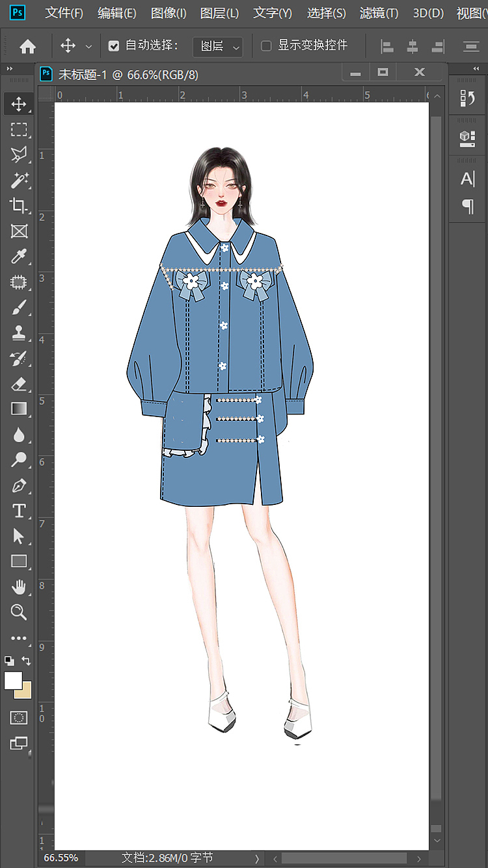Click the foreground color swatch
488x868 pixels.
click(13, 681)
